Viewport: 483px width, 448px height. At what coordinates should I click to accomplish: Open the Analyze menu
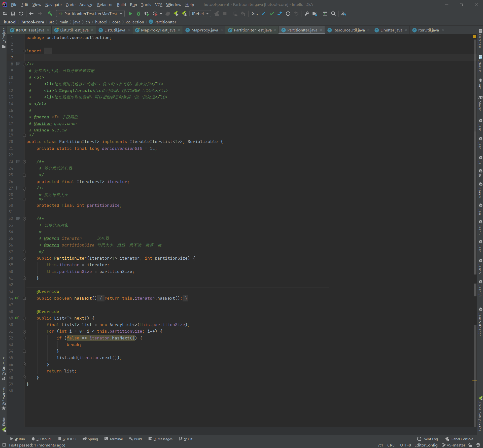(x=86, y=5)
